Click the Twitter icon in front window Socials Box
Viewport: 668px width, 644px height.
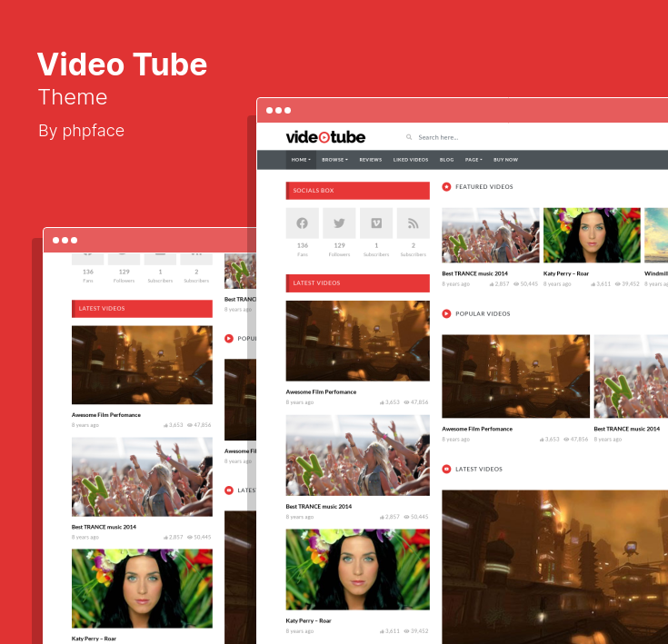pos(339,223)
